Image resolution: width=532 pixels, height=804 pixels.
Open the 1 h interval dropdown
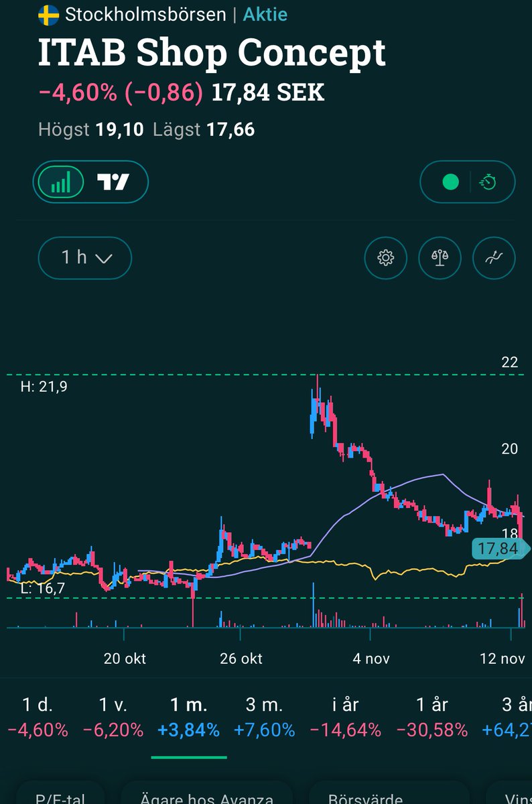[85, 257]
